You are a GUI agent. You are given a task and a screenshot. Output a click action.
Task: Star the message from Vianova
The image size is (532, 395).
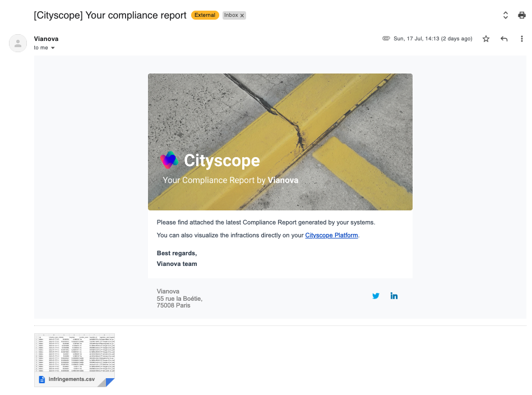point(486,39)
